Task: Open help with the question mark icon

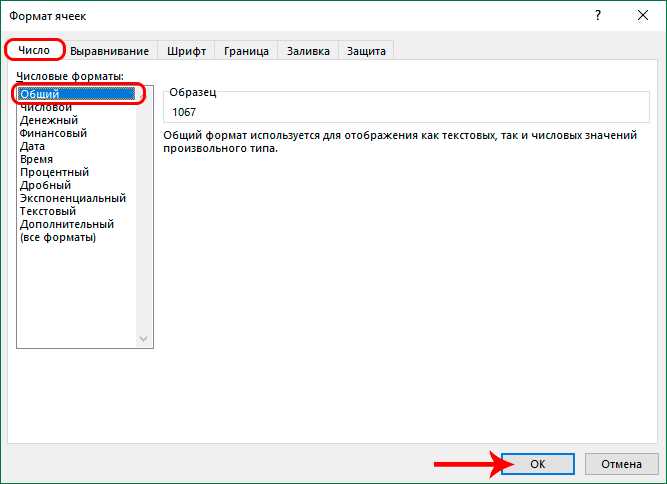Action: pyautogui.click(x=598, y=16)
